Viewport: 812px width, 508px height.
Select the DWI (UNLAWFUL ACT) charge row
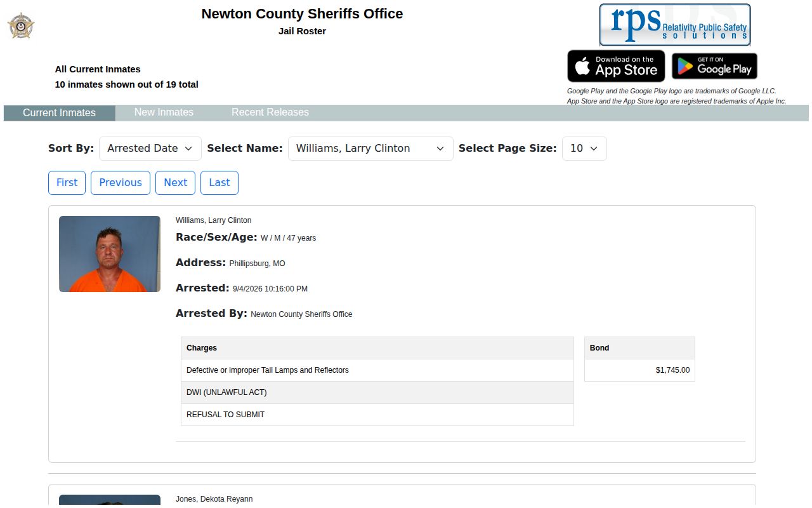pyautogui.click(x=377, y=392)
